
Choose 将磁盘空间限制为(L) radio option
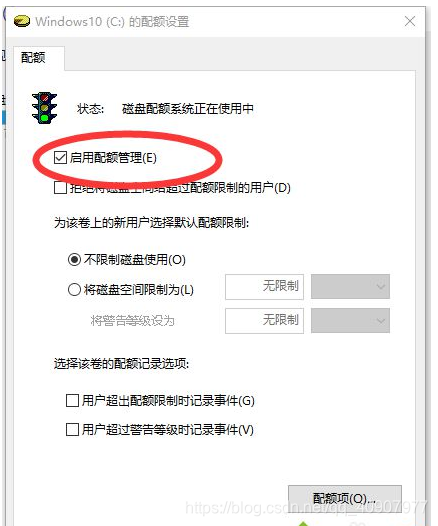pyautogui.click(x=74, y=290)
